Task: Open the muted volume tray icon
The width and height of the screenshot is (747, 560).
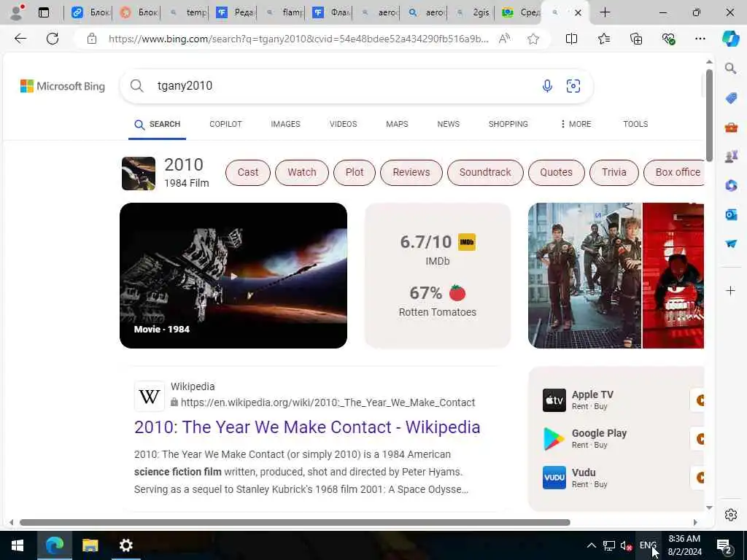Action: 626,545
